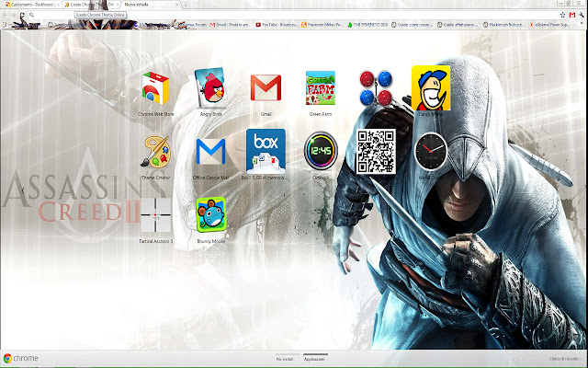Viewport: 588px width, 368px height.
Task: Open the digital clock Orologio app
Action: pyautogui.click(x=321, y=151)
